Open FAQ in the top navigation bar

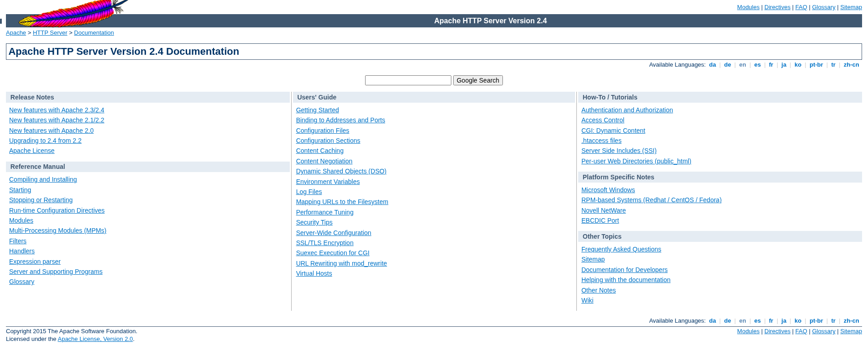coord(801,7)
